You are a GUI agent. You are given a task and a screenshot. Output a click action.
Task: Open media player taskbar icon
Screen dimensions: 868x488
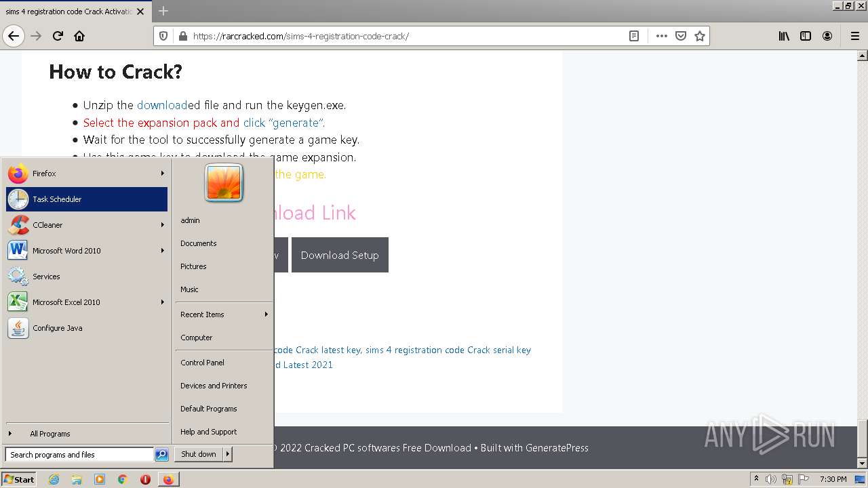pos(100,479)
